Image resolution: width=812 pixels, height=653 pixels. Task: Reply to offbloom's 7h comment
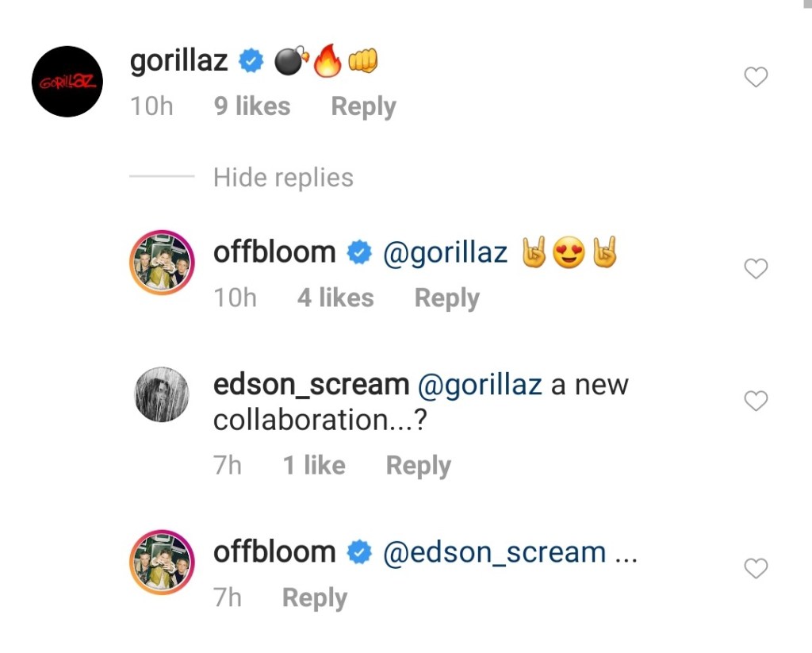pyautogui.click(x=314, y=597)
